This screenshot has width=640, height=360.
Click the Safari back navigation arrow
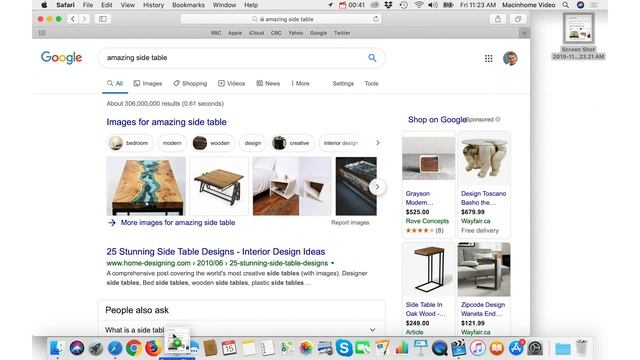(x=73, y=19)
